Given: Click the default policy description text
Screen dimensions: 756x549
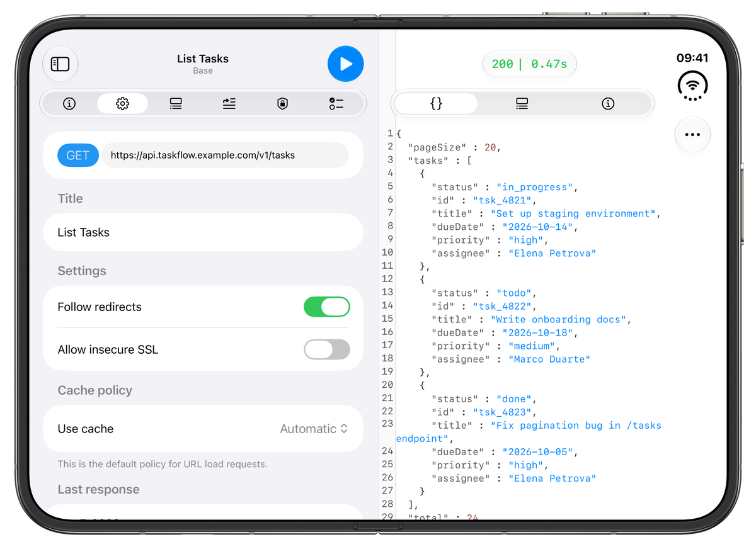Looking at the screenshot, I should [163, 464].
